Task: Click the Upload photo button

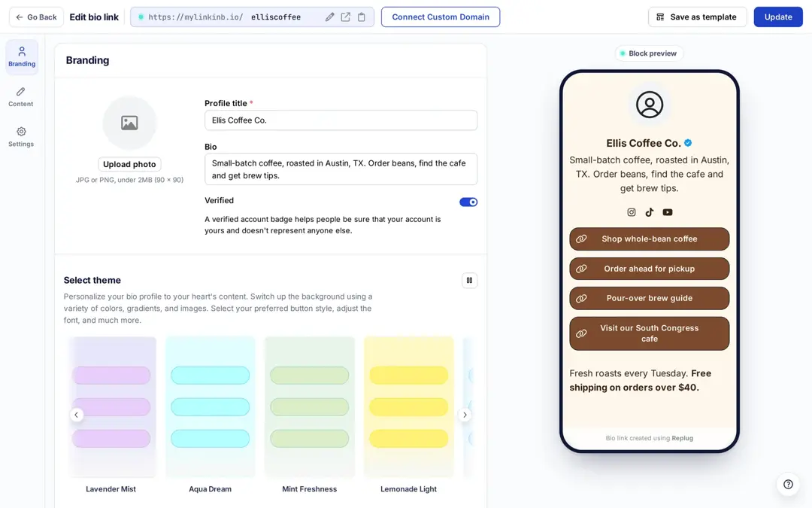Action: pos(129,164)
